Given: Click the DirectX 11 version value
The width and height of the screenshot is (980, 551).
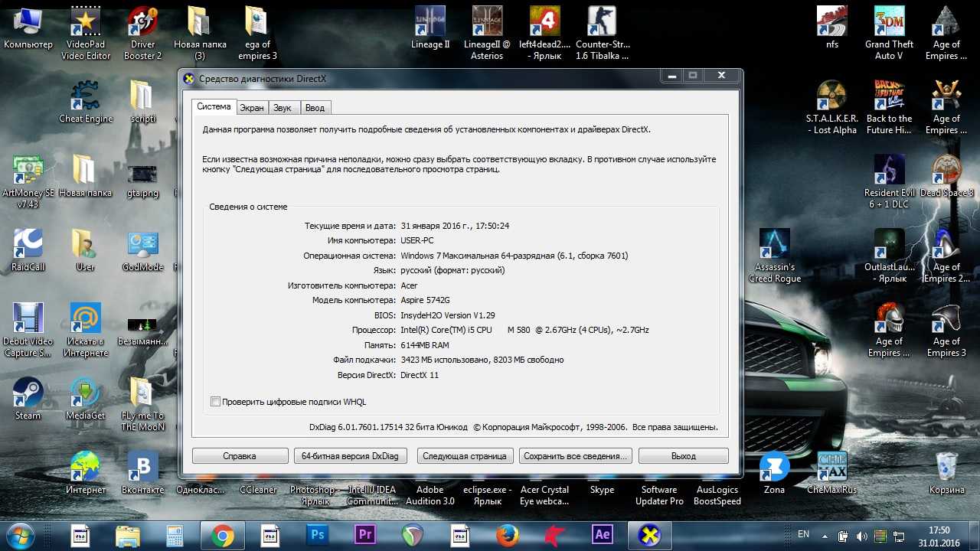Looking at the screenshot, I should tap(420, 375).
